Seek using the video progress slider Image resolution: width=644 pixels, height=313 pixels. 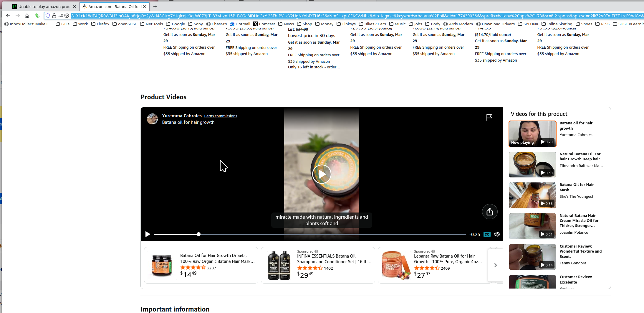click(x=310, y=234)
